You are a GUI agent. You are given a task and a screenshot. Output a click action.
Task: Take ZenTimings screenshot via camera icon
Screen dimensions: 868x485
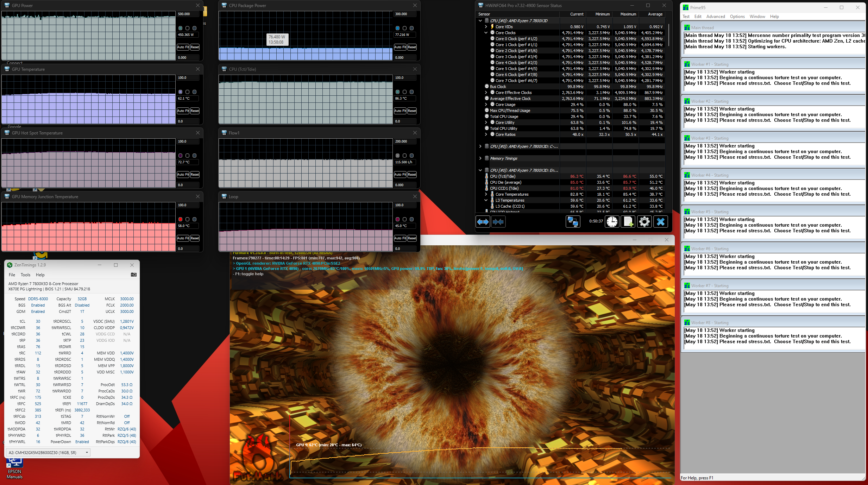(134, 275)
